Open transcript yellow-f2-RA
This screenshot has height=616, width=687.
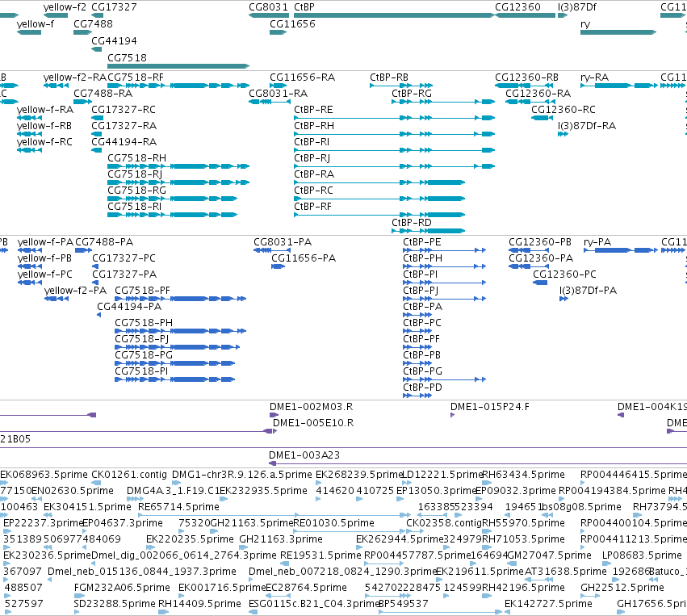[x=75, y=78]
